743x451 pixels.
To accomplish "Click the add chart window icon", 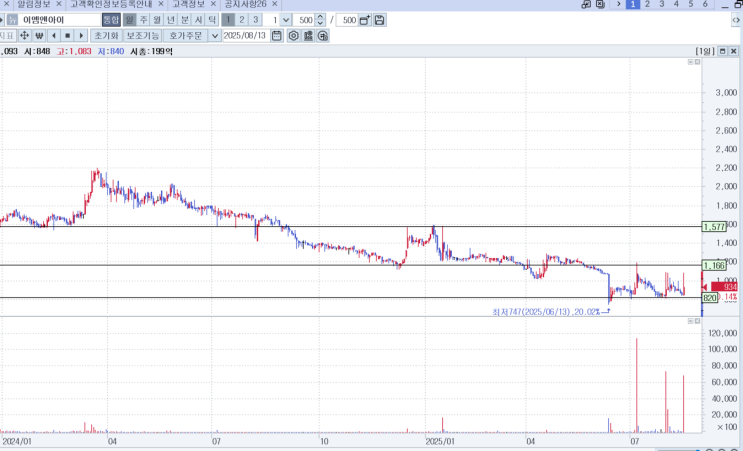I will [x=364, y=20].
